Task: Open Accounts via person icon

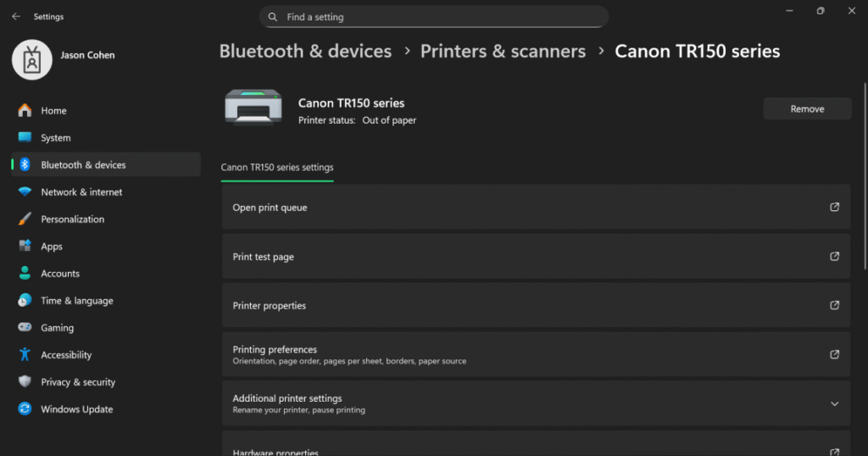Action: [x=25, y=274]
